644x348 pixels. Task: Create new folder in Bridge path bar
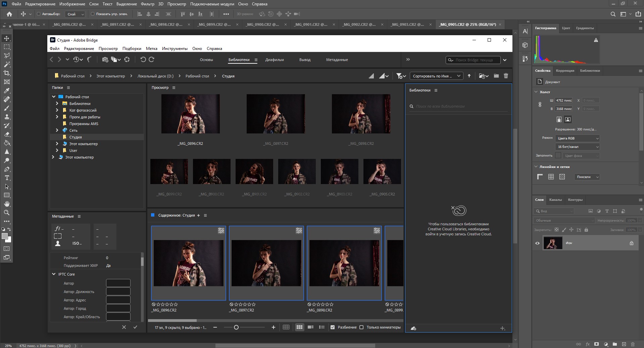[x=496, y=76]
